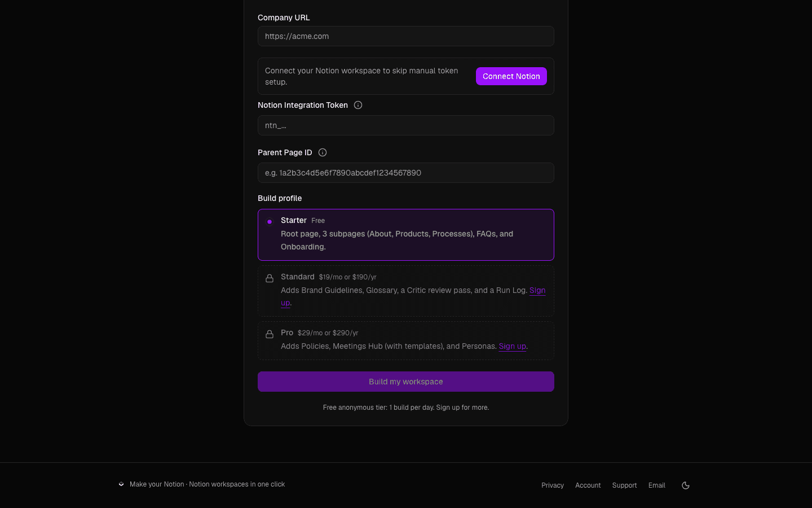Follow the Sign up link in Pro plan

[x=513, y=346]
